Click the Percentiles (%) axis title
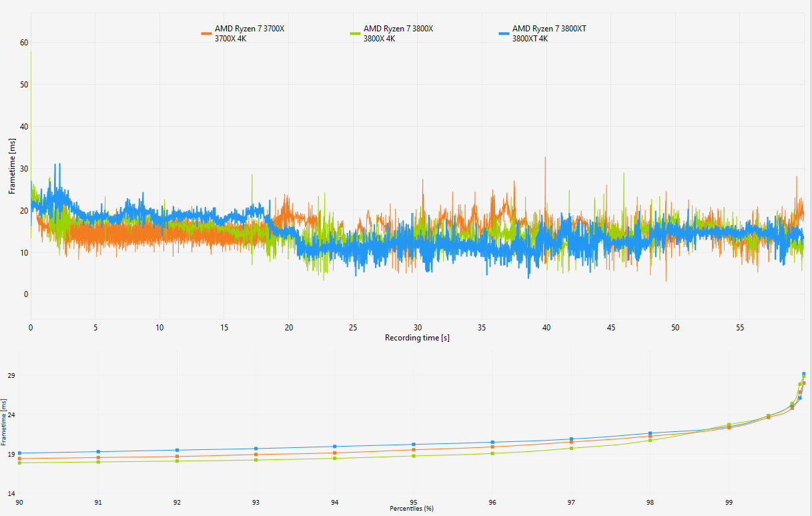 pyautogui.click(x=412, y=509)
